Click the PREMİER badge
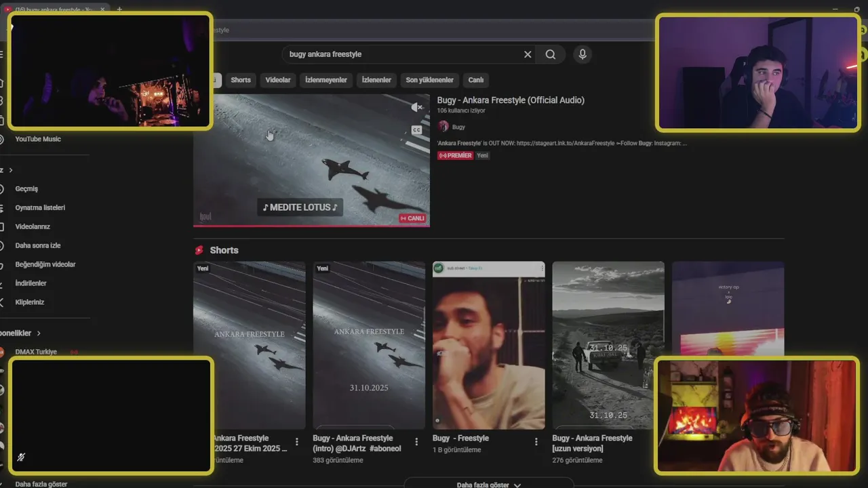Screen dimensions: 868x488 pyautogui.click(x=455, y=155)
